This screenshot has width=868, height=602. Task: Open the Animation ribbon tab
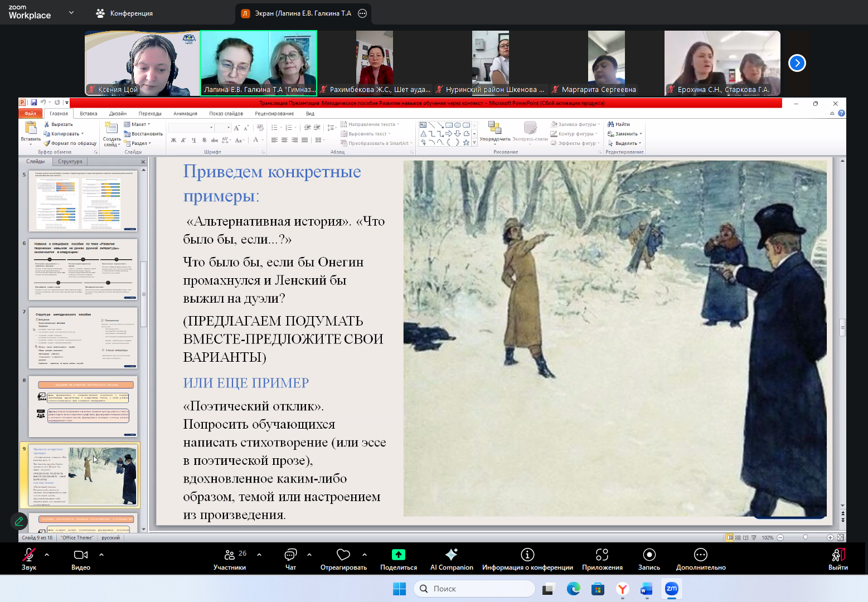[x=185, y=114]
